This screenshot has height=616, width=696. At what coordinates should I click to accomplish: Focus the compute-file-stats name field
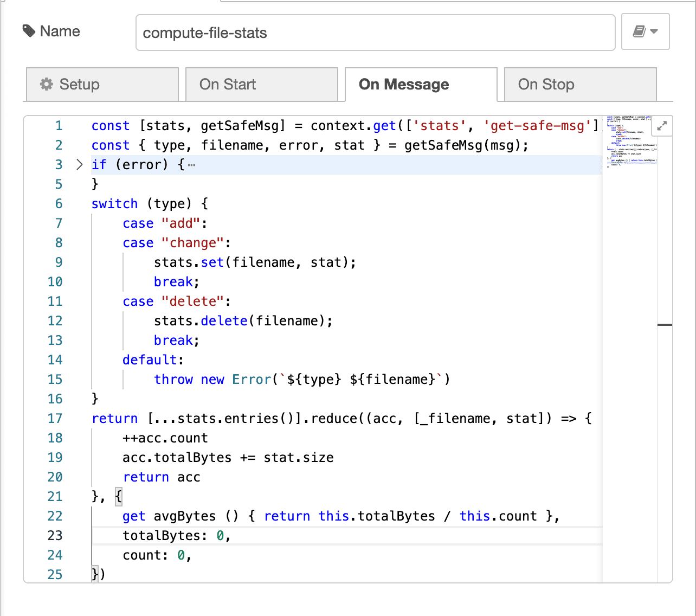pyautogui.click(x=375, y=33)
